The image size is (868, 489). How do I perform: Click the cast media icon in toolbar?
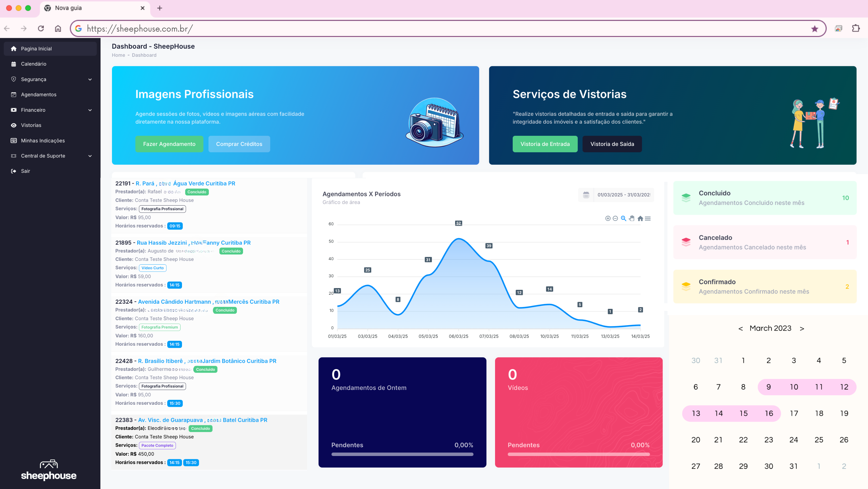[x=839, y=29]
